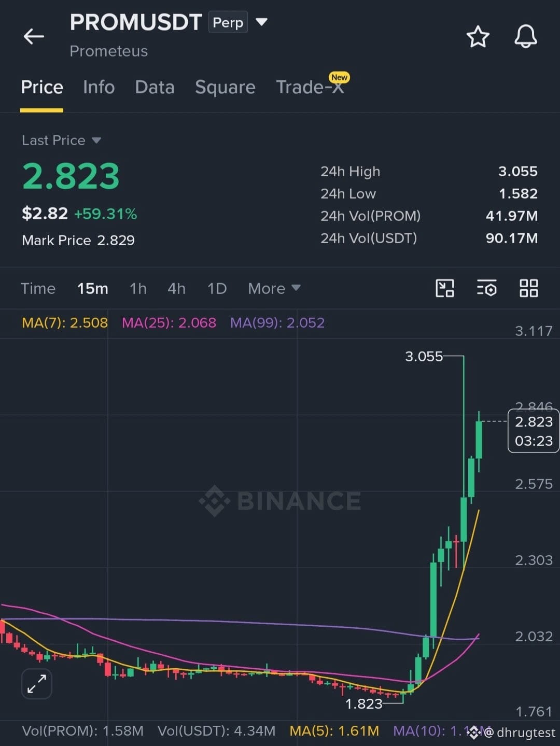The height and width of the screenshot is (746, 560).
Task: Open the Data tab
Action: pyautogui.click(x=155, y=87)
